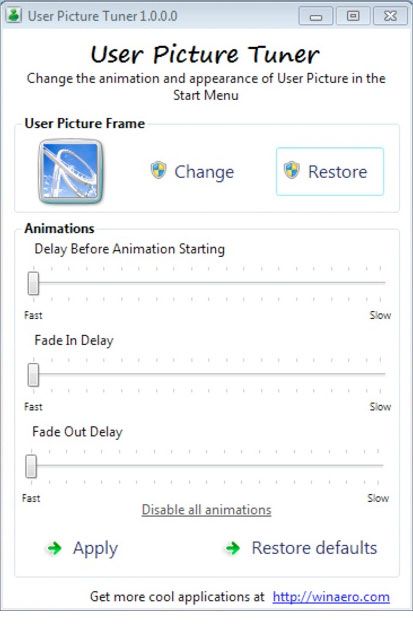Click the User Picture Tuner app icon in title bar
The height and width of the screenshot is (635, 413).
click(x=13, y=16)
